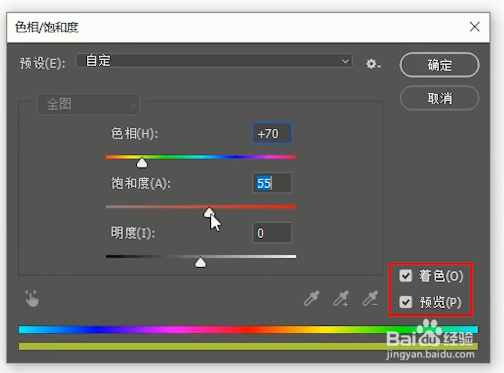Close the 色相/饱和度 dialog
The height and width of the screenshot is (373, 504).
(x=474, y=27)
